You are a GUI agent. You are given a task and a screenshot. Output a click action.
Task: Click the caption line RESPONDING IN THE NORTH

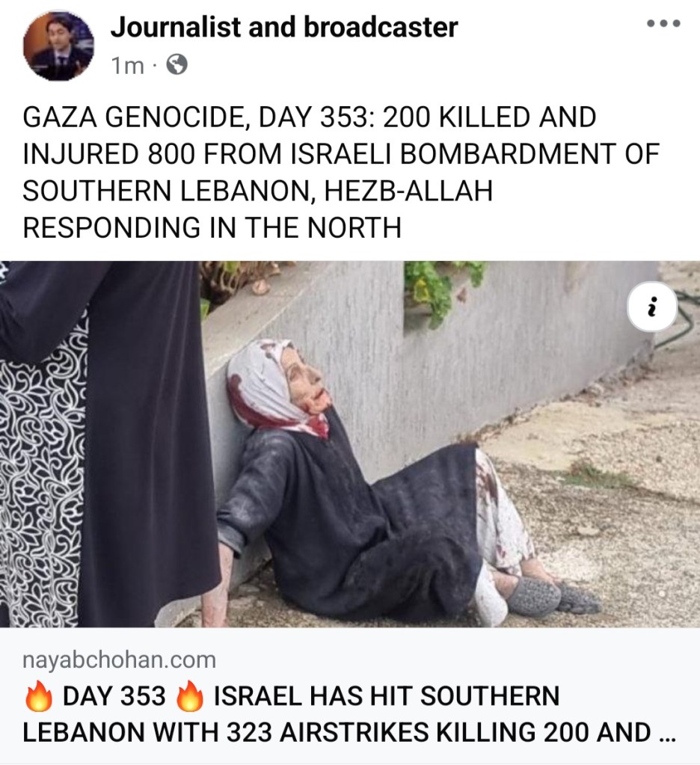coord(212,227)
